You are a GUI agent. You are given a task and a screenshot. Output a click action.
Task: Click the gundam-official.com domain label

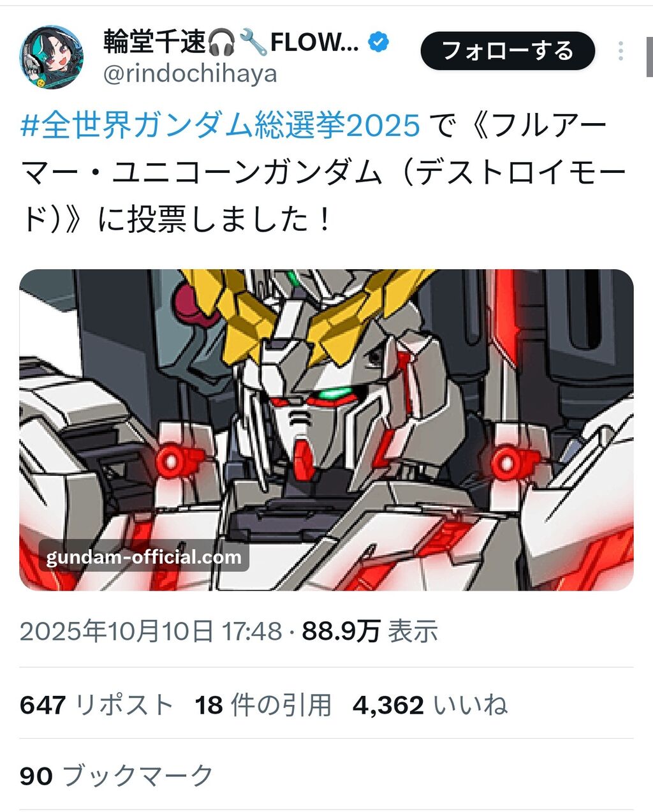click(143, 557)
